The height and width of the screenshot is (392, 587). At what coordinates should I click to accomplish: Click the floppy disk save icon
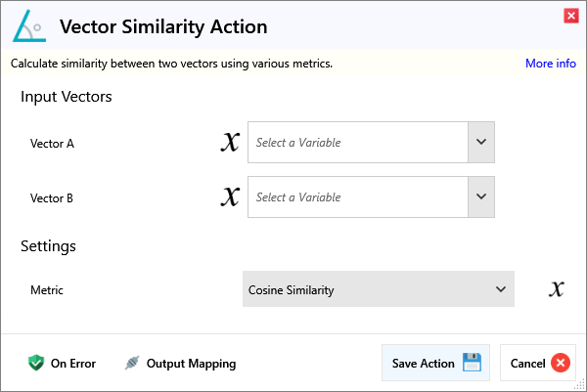coord(472,363)
